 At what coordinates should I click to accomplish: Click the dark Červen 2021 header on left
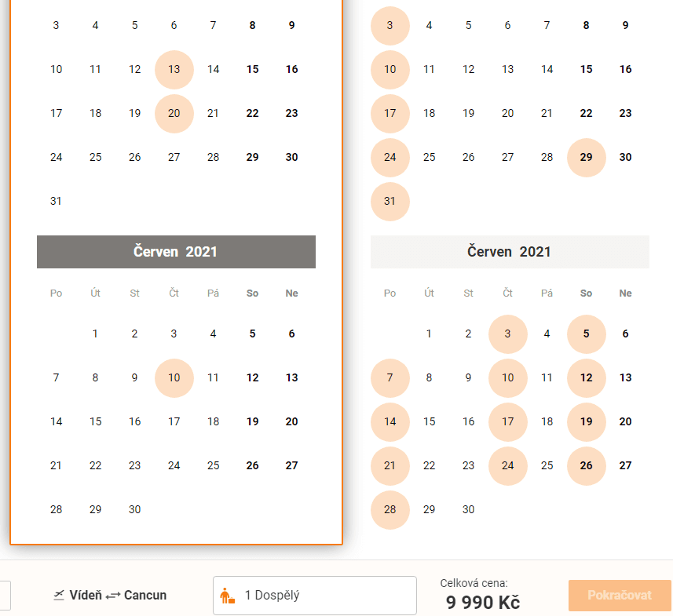(176, 252)
